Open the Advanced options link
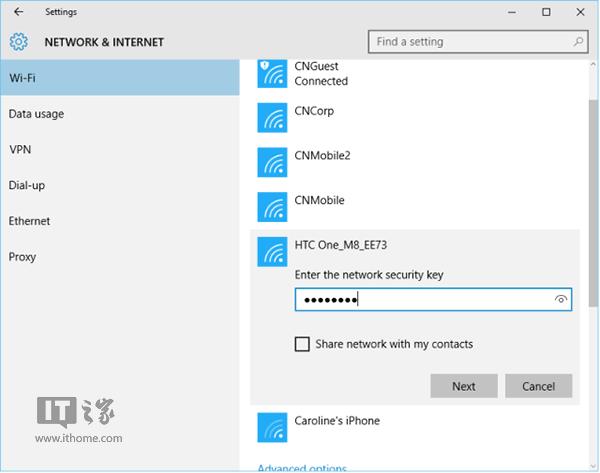 click(302, 467)
